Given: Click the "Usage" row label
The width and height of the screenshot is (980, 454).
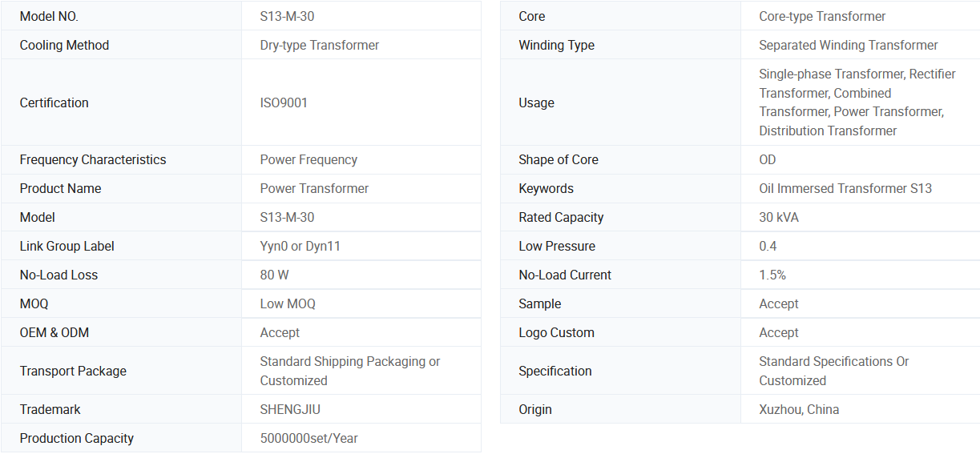Looking at the screenshot, I should tap(536, 102).
